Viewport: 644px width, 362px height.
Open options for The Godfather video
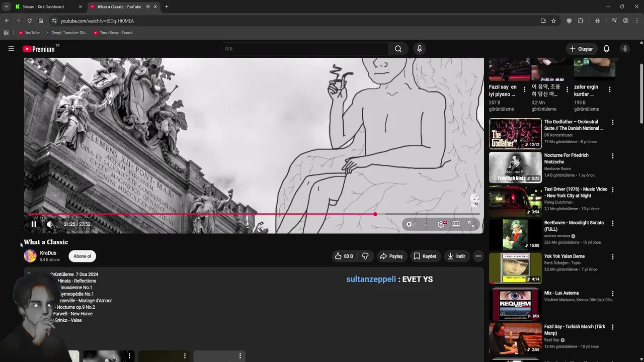612,122
